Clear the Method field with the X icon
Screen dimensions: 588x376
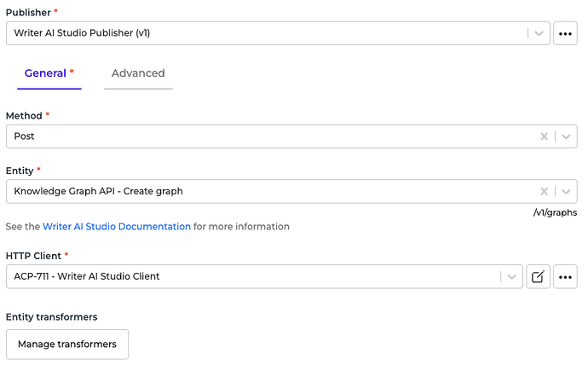545,136
